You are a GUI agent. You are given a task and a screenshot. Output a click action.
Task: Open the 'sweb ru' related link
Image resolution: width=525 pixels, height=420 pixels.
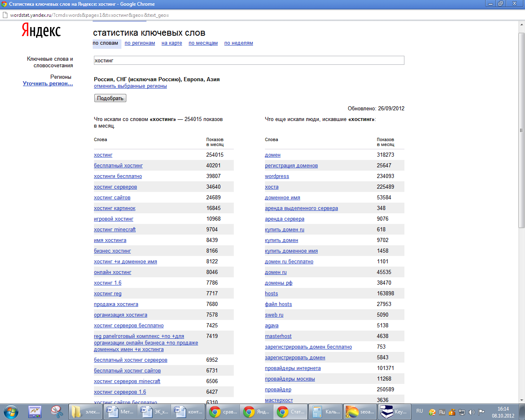pyautogui.click(x=274, y=315)
